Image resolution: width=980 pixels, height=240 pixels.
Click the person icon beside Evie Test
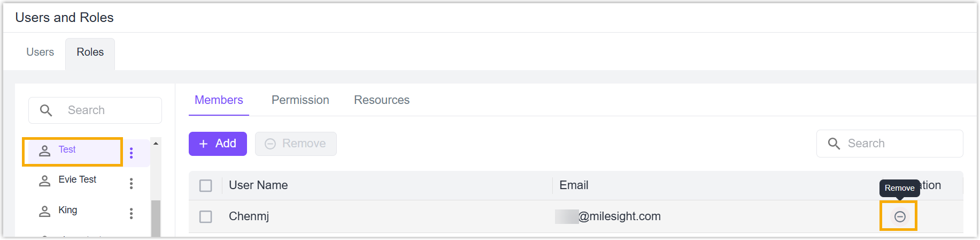(x=45, y=181)
